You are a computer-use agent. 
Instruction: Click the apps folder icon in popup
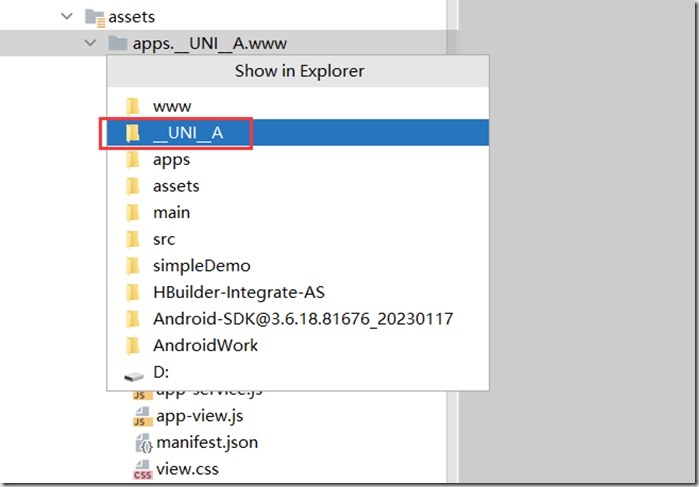point(134,159)
